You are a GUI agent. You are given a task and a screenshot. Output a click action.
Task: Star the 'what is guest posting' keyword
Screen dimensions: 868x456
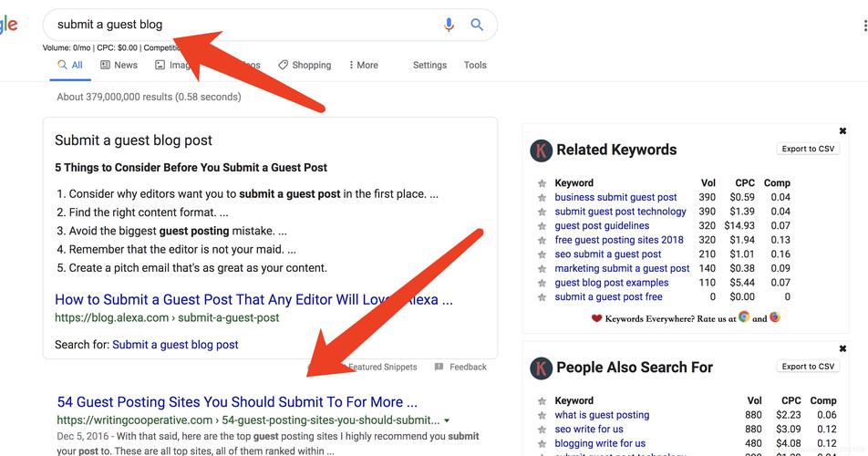pos(542,415)
